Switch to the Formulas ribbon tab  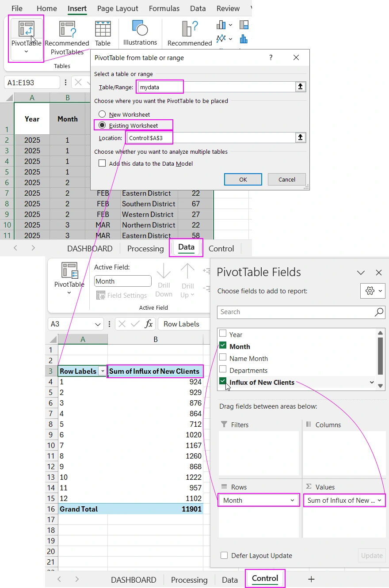point(164,8)
